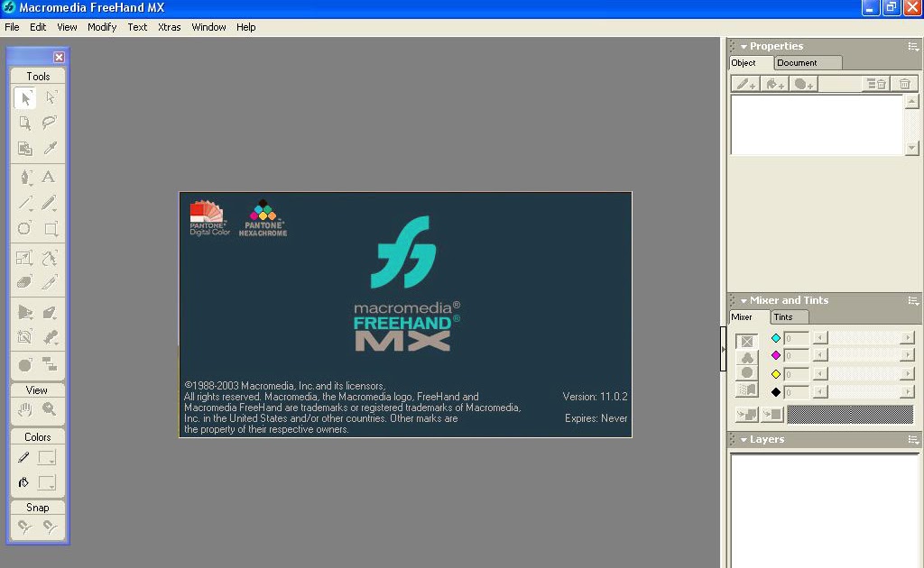Select the Ellipse tool
Viewport: 924px width, 568px height.
pyautogui.click(x=25, y=228)
